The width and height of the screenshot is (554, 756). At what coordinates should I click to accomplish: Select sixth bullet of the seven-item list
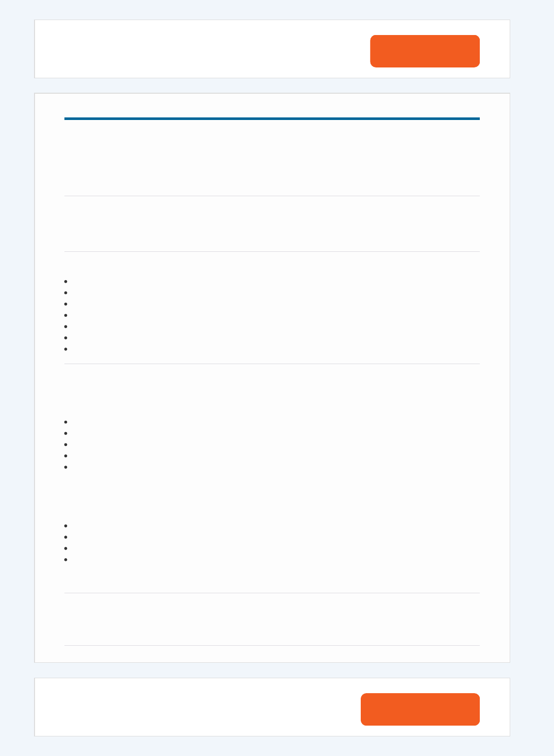(x=66, y=338)
